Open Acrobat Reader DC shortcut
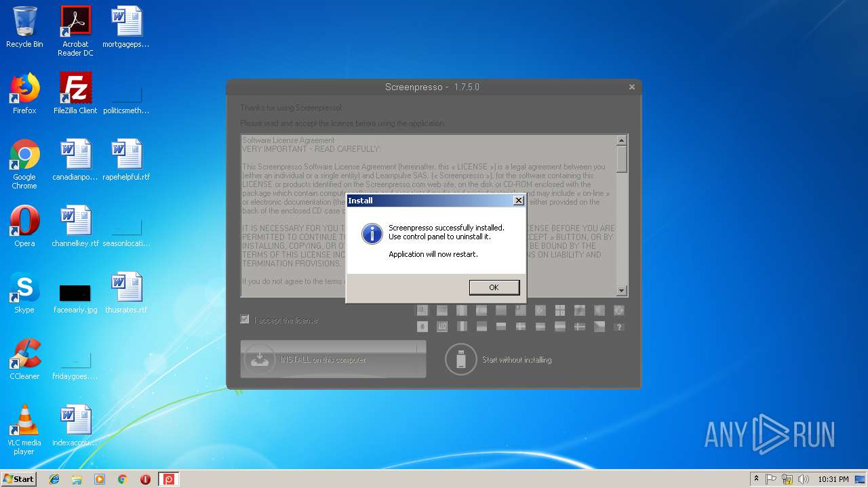The width and height of the screenshot is (868, 488). (75, 31)
